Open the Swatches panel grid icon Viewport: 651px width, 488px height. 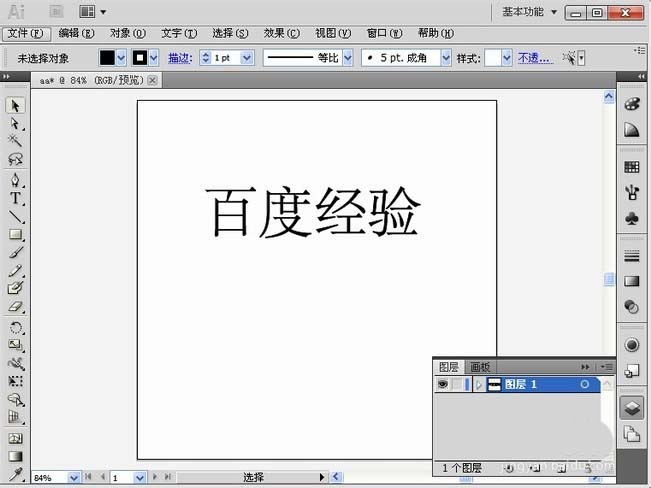coord(631,167)
